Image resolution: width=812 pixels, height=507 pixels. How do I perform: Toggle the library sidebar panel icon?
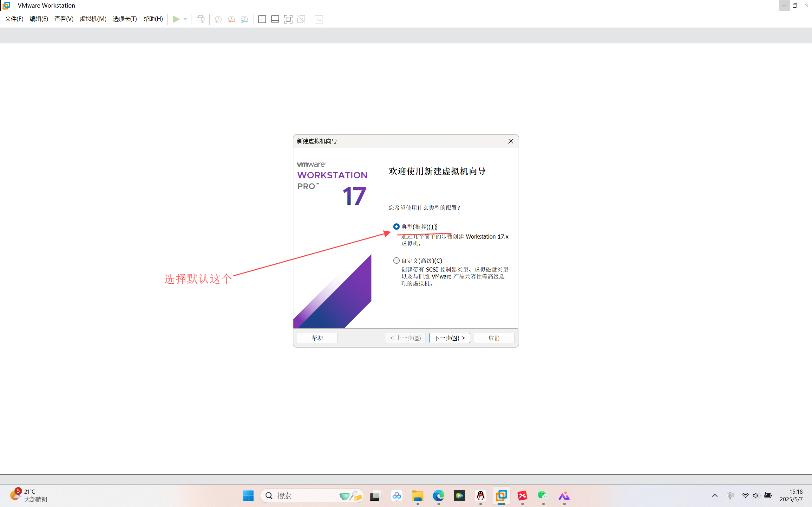[262, 19]
